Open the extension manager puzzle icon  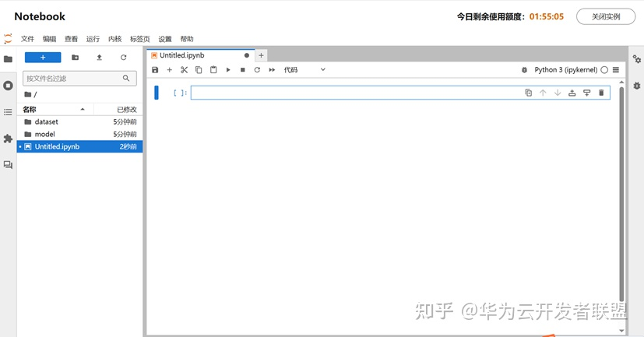(x=8, y=139)
